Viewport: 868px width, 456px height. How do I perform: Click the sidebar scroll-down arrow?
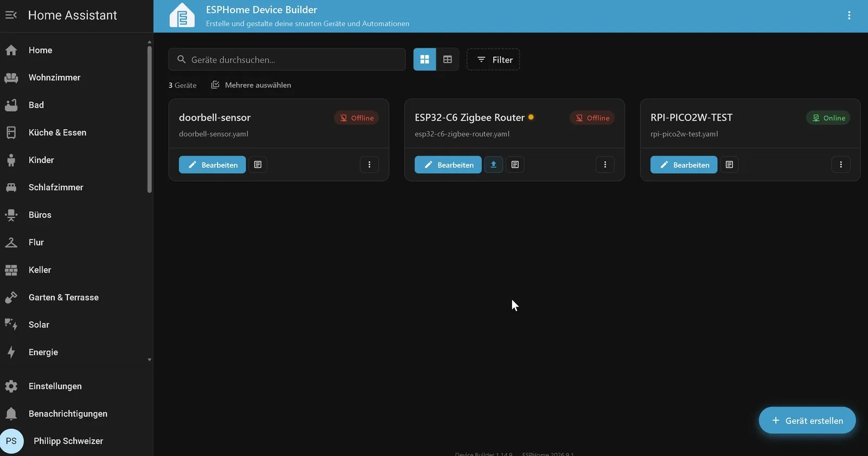(x=149, y=359)
